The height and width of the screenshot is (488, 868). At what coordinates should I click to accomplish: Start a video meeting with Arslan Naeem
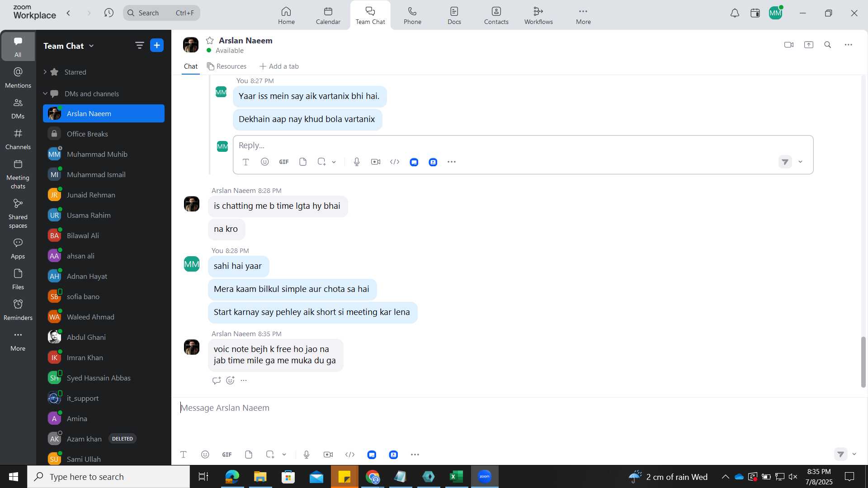click(x=789, y=45)
